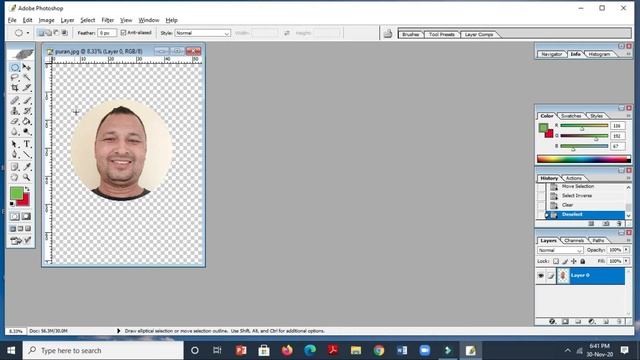Select the Path Selection tool
640x360 pixels.
(15, 144)
